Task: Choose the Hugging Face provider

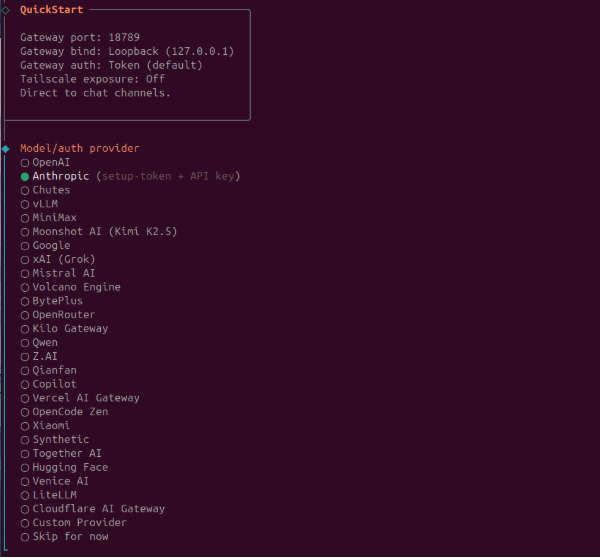Action: 70,467
